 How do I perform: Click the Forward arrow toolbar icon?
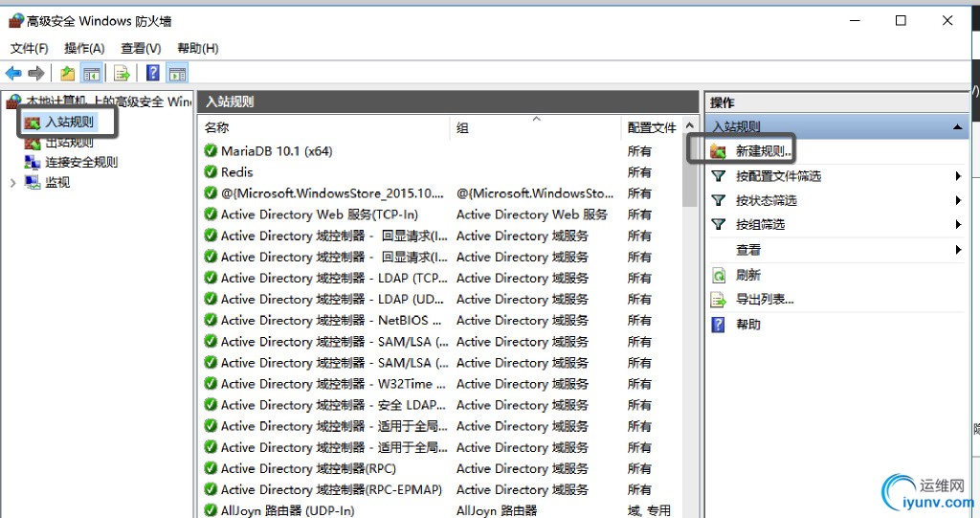(x=36, y=73)
